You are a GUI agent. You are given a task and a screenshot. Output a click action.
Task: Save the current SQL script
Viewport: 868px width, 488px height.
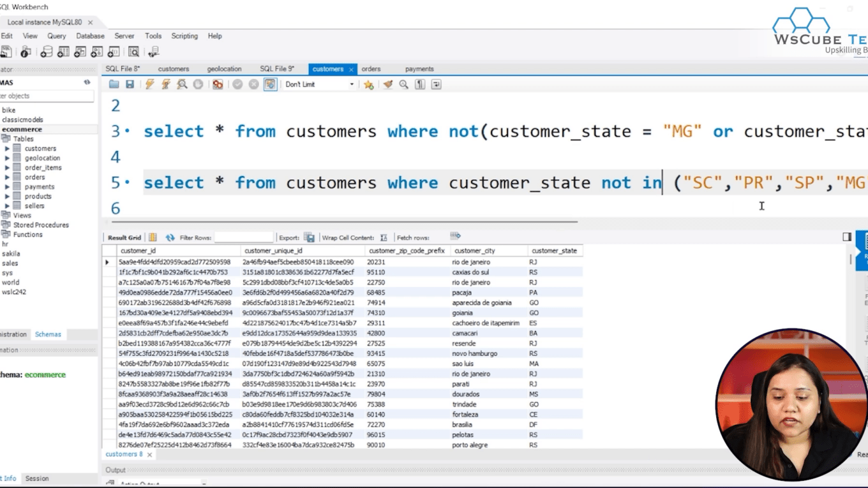(130, 84)
